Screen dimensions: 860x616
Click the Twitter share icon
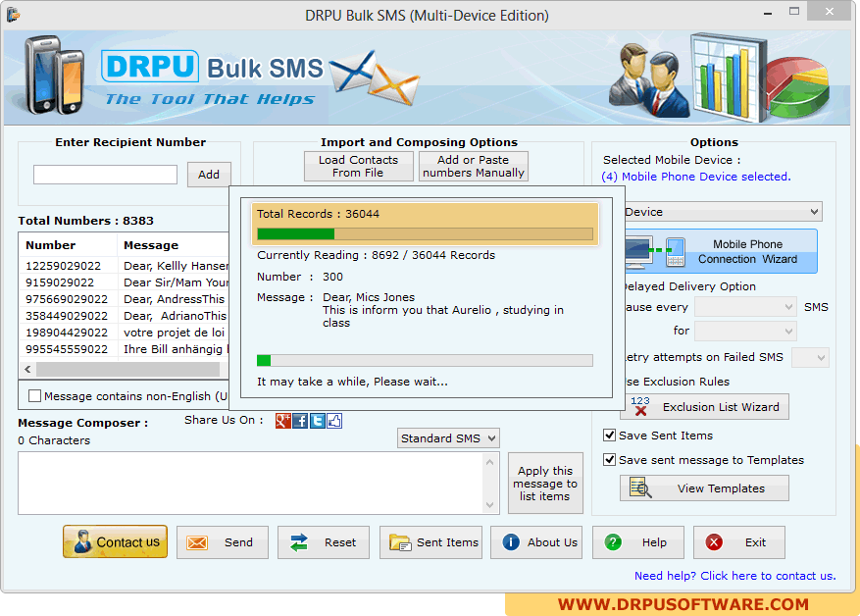coord(317,421)
